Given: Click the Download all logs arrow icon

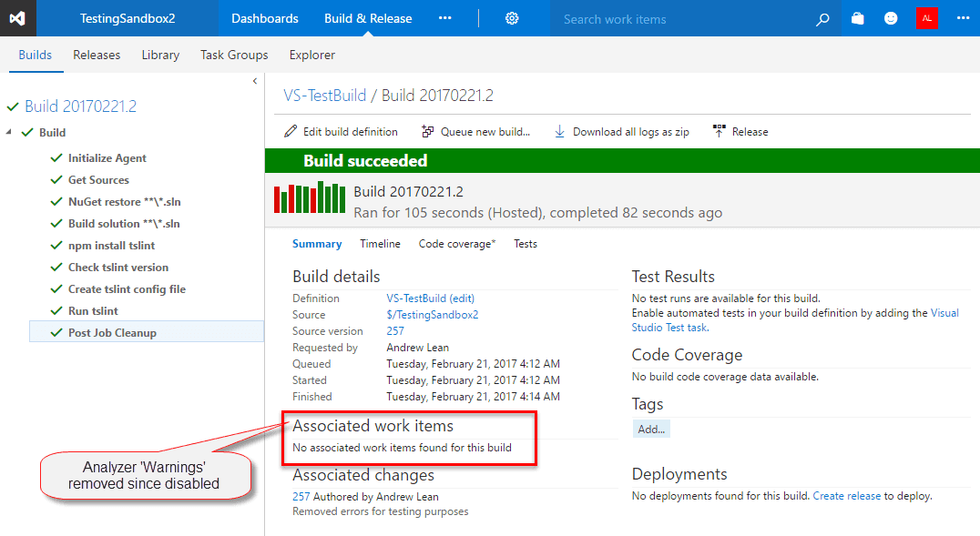Looking at the screenshot, I should [x=560, y=132].
